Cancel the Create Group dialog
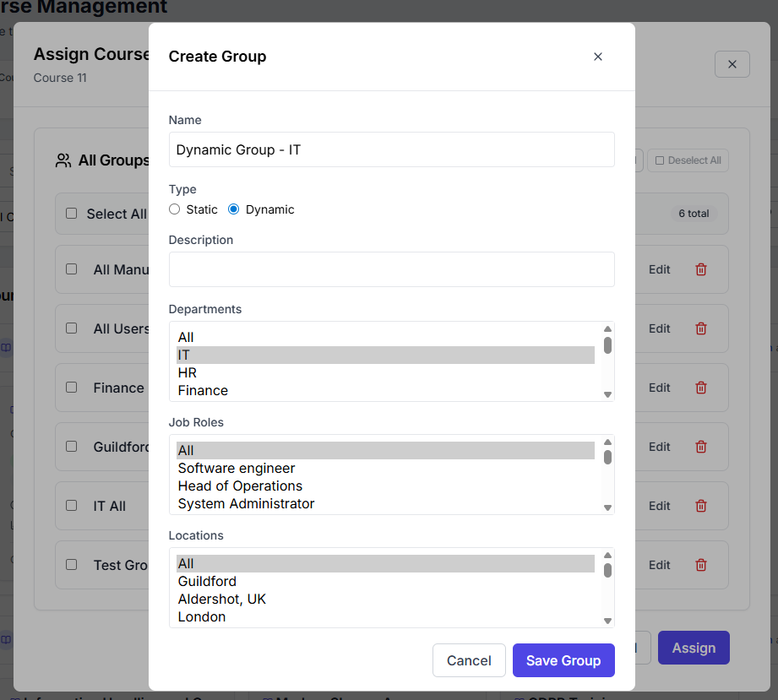 (469, 660)
